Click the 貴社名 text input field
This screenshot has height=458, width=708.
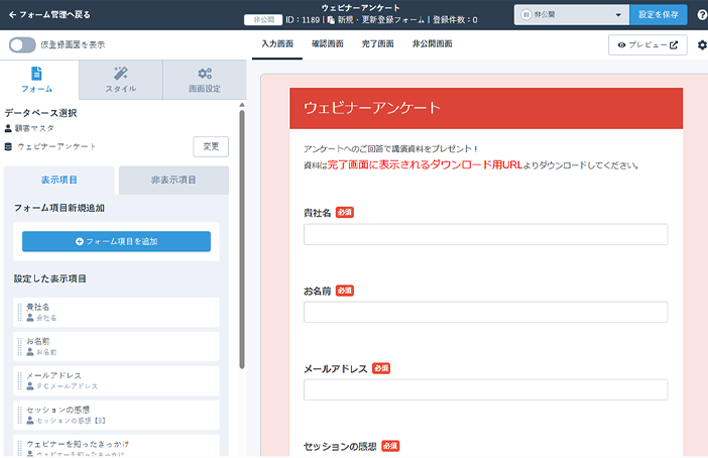(485, 235)
